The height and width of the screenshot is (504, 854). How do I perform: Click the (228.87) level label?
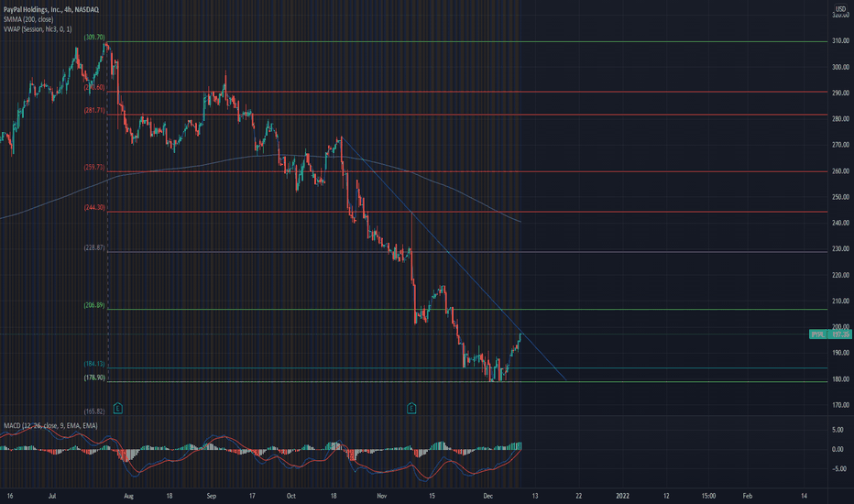94,247
